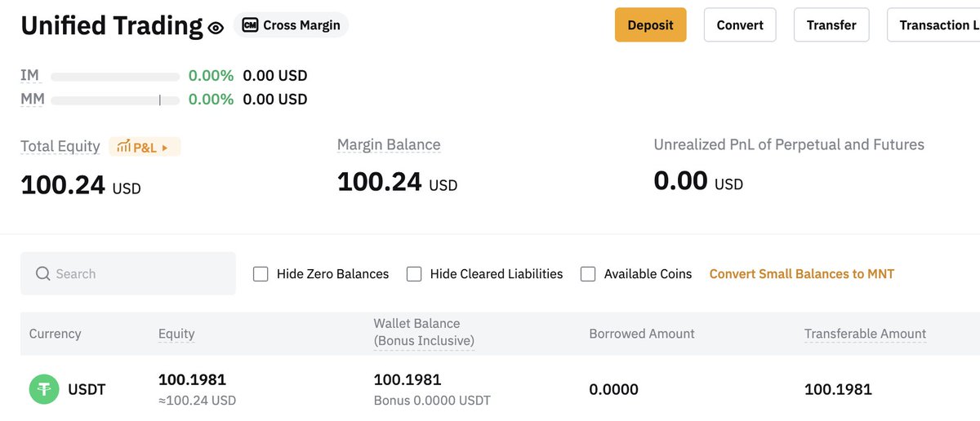Click the IM margin progress bar
The height and width of the screenshot is (421, 980).
[x=115, y=77]
